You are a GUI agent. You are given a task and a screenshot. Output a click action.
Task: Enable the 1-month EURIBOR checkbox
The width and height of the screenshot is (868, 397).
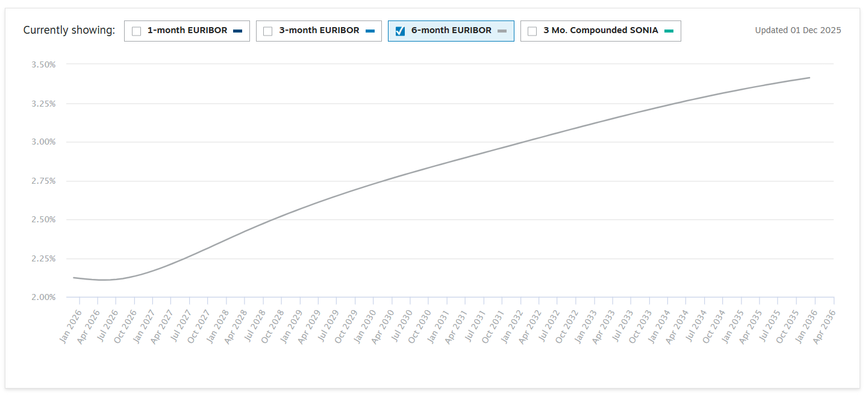(x=137, y=31)
